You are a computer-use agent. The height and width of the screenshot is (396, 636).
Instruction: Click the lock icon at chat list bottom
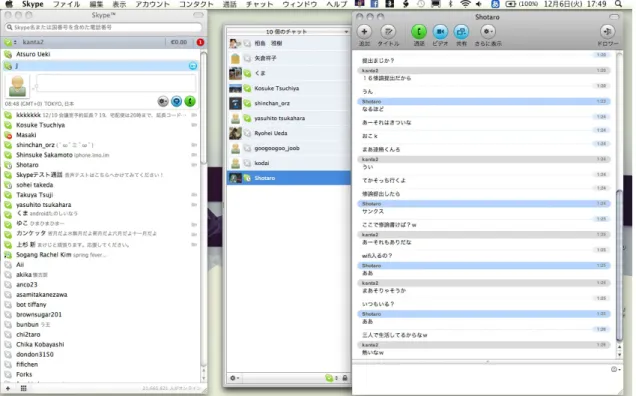(345, 378)
